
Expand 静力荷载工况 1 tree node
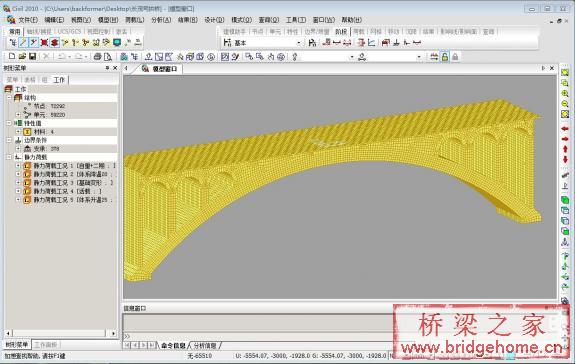pos(18,166)
